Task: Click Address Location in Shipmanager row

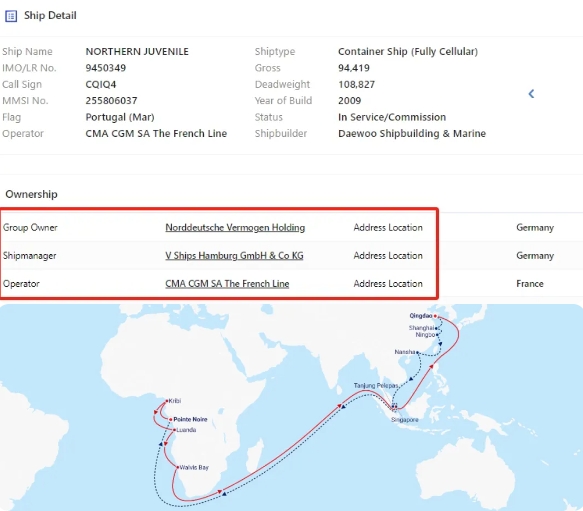Action: pyautogui.click(x=388, y=256)
